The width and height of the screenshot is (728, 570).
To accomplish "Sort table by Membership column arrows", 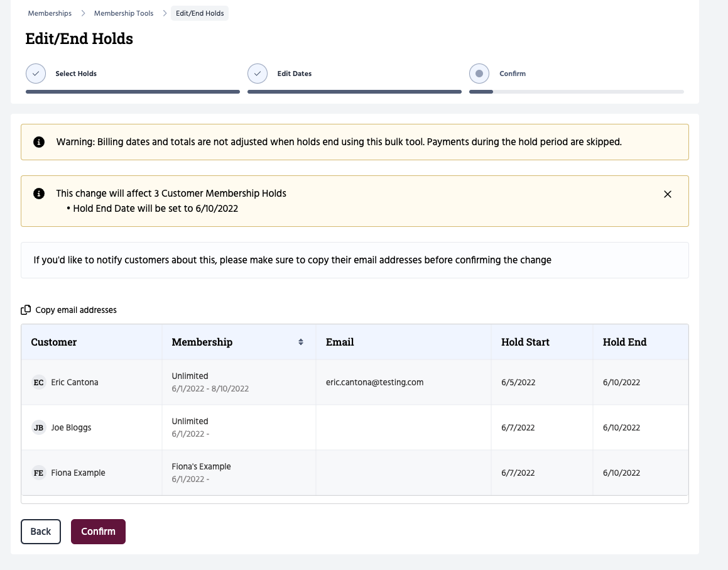I will point(301,342).
